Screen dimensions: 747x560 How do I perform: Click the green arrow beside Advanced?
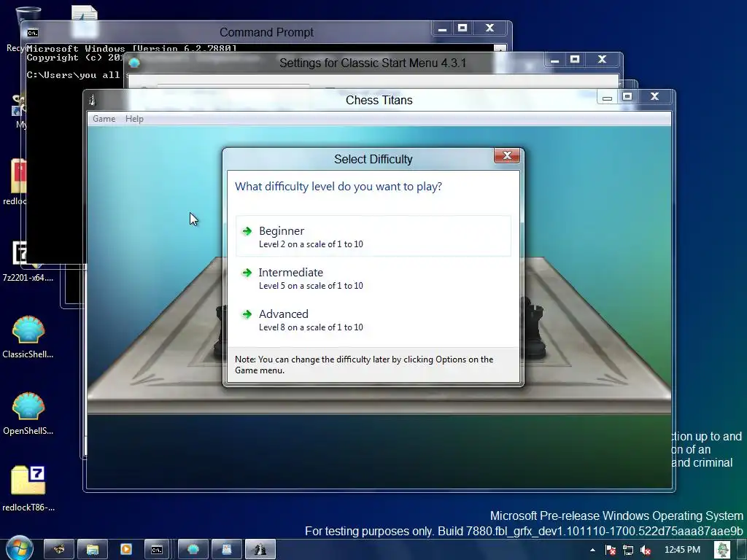(247, 314)
